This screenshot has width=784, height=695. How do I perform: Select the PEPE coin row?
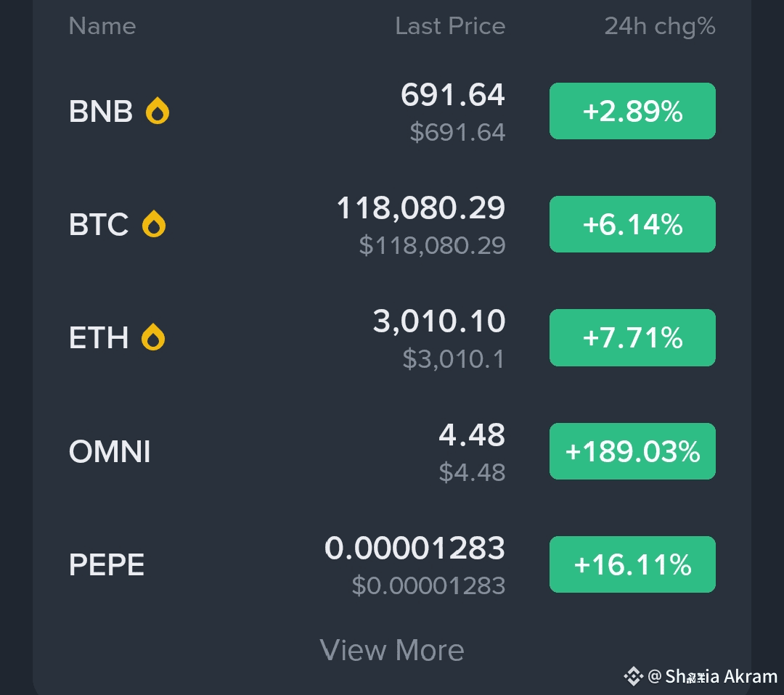pyautogui.click(x=392, y=564)
